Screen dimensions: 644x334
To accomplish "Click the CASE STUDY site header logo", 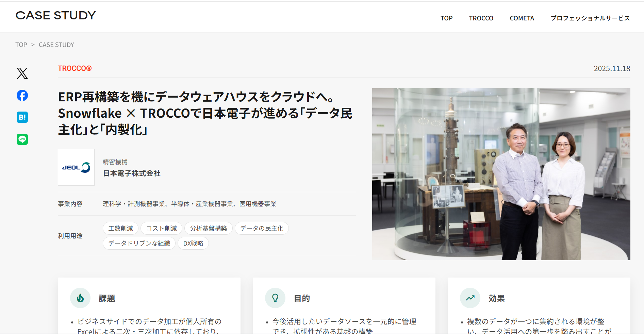I will point(56,16).
